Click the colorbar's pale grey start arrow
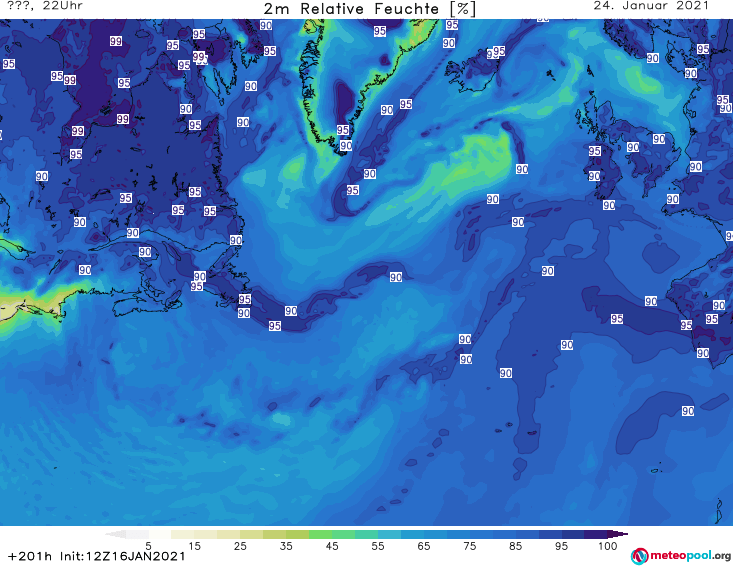 115,534
